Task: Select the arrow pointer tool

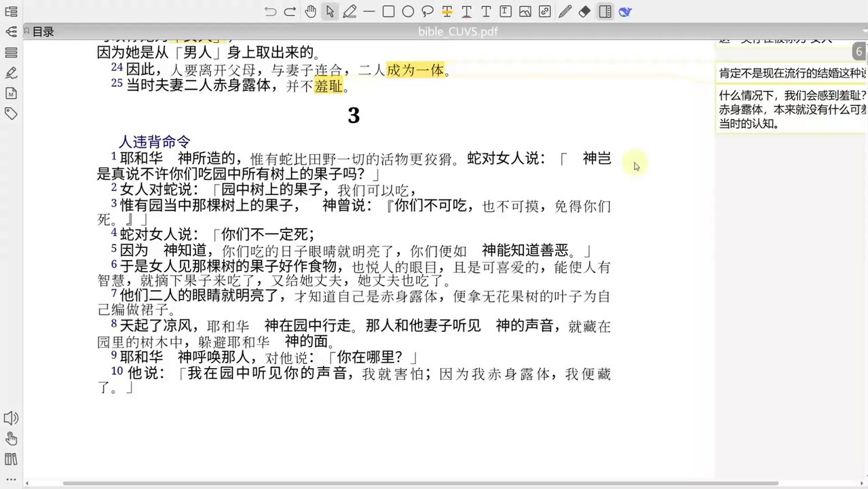Action: [330, 12]
